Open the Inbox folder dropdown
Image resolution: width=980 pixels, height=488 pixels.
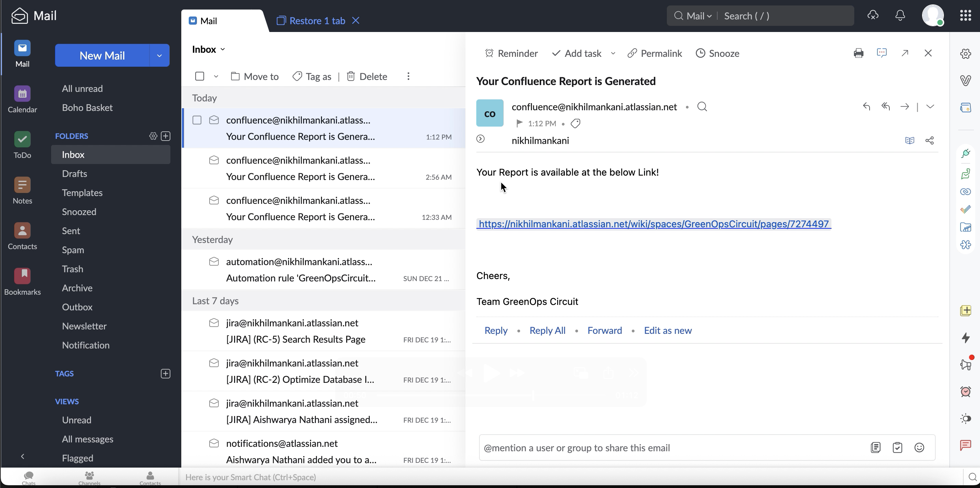click(209, 49)
